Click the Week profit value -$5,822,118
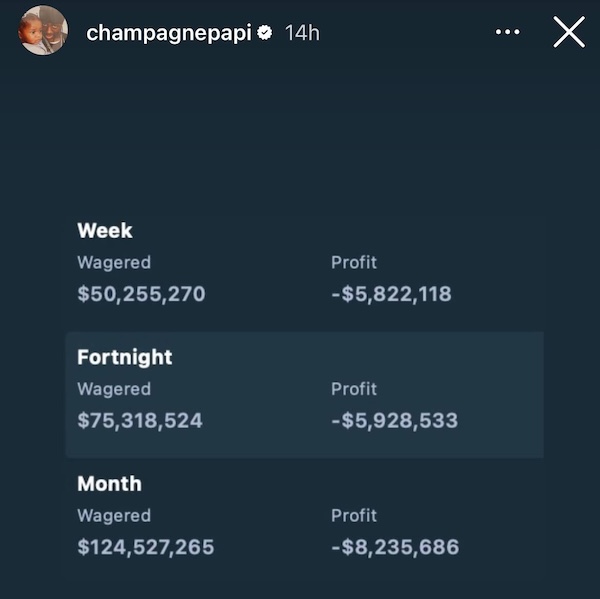This screenshot has width=600, height=599. [x=391, y=294]
